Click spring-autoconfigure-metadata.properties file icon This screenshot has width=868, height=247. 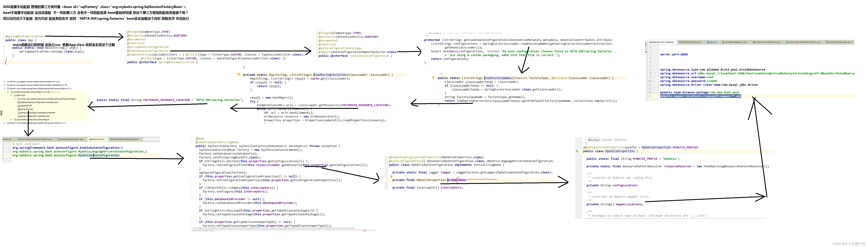coord(19,113)
